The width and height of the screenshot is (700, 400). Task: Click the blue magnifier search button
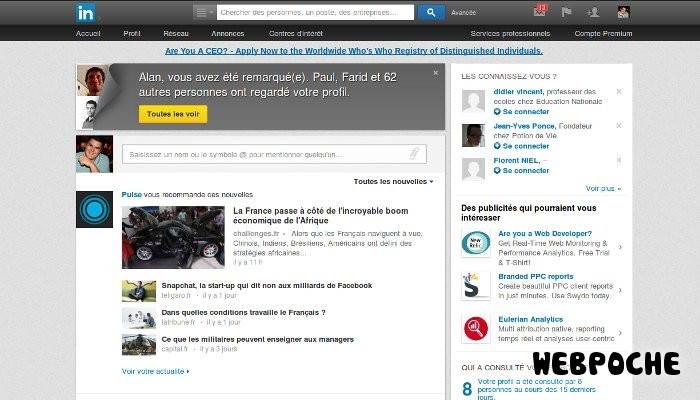(x=431, y=12)
